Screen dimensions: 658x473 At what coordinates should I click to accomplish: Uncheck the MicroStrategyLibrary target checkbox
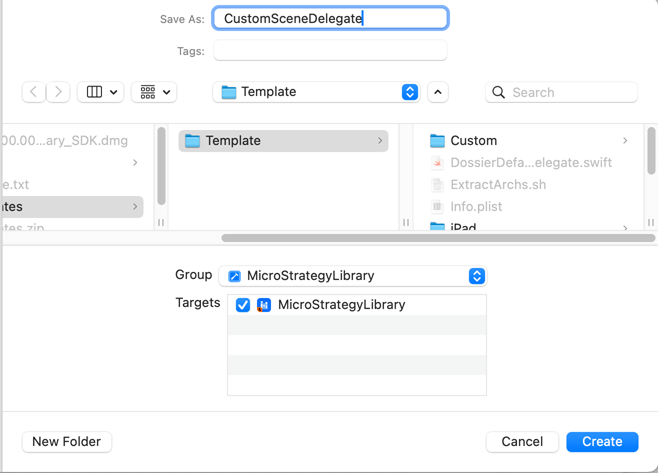click(x=243, y=305)
